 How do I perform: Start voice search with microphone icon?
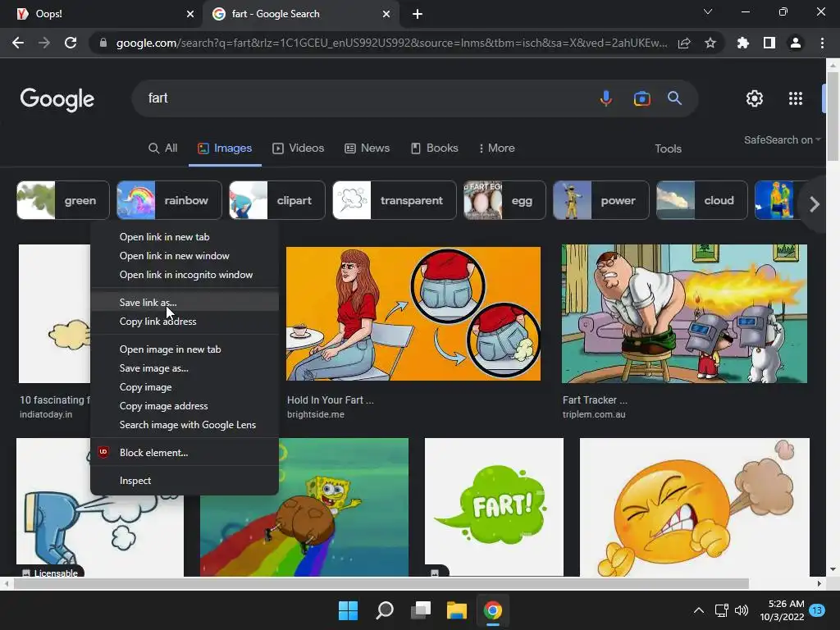click(606, 98)
